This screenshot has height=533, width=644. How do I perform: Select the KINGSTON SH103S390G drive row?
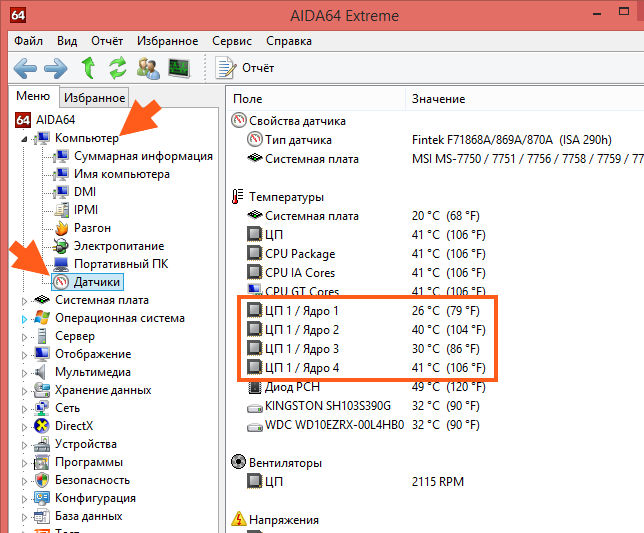pos(363,406)
